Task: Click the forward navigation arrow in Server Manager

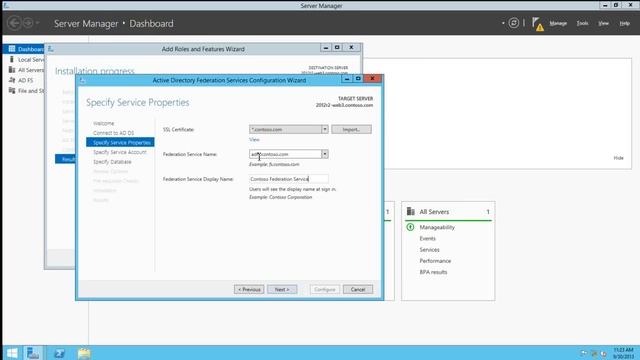Action: (28, 23)
